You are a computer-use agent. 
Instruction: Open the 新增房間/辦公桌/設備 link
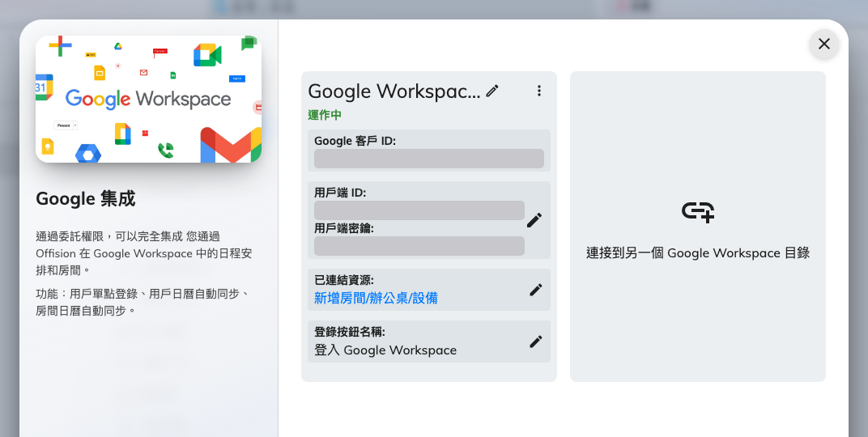376,298
